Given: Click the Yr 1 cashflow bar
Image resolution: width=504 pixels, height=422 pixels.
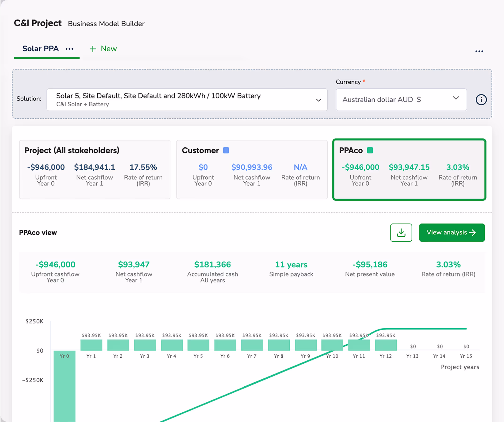Looking at the screenshot, I should tap(91, 345).
